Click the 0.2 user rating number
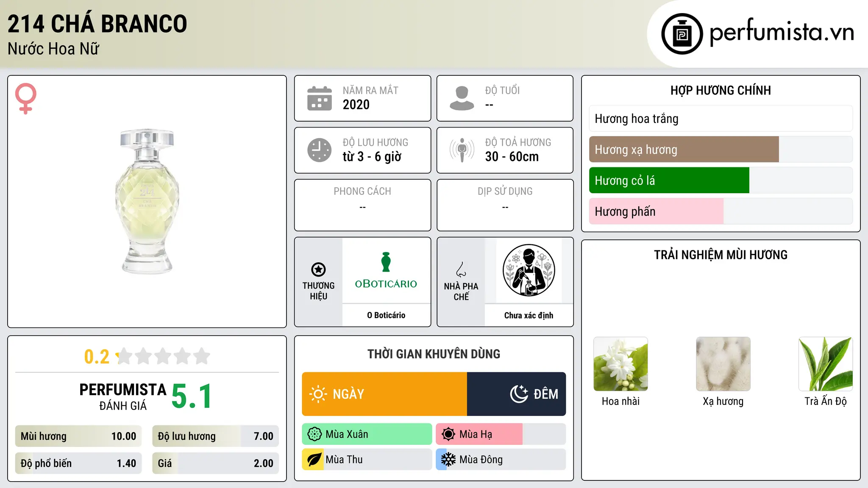 97,357
